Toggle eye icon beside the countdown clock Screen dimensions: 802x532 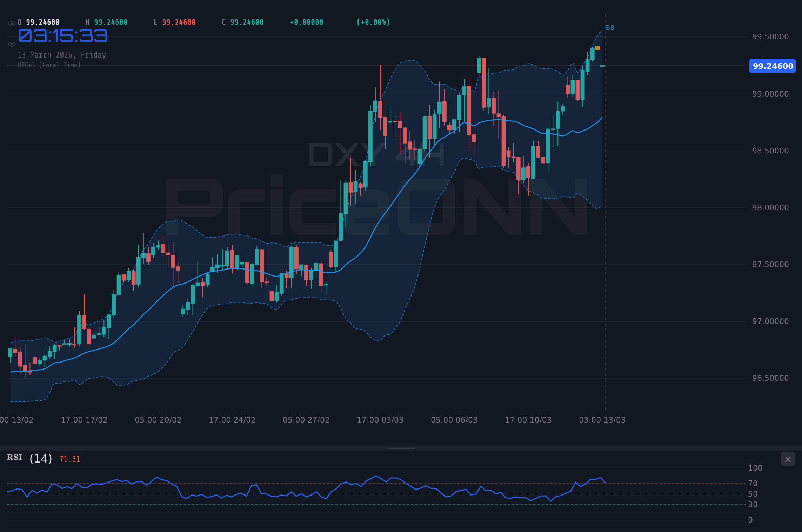pyautogui.click(x=12, y=44)
